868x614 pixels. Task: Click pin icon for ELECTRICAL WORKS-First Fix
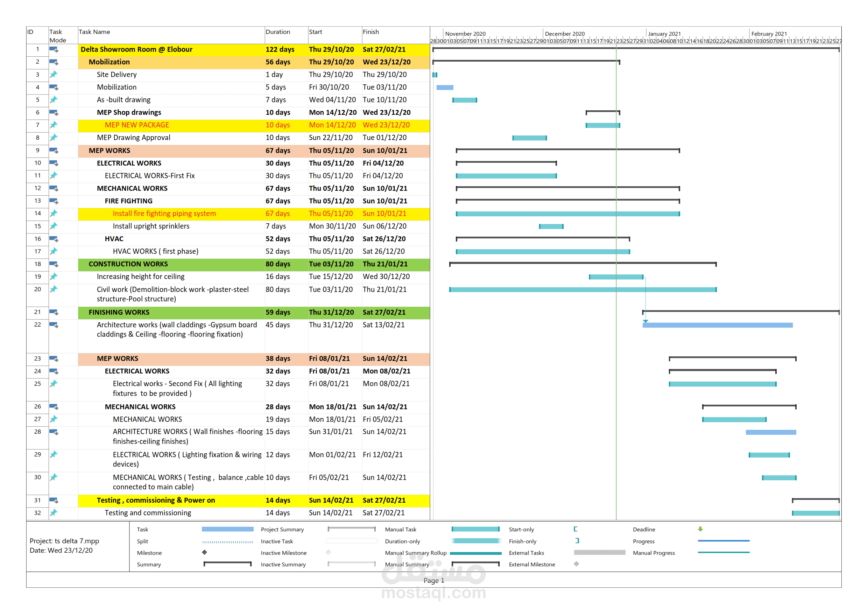point(54,175)
